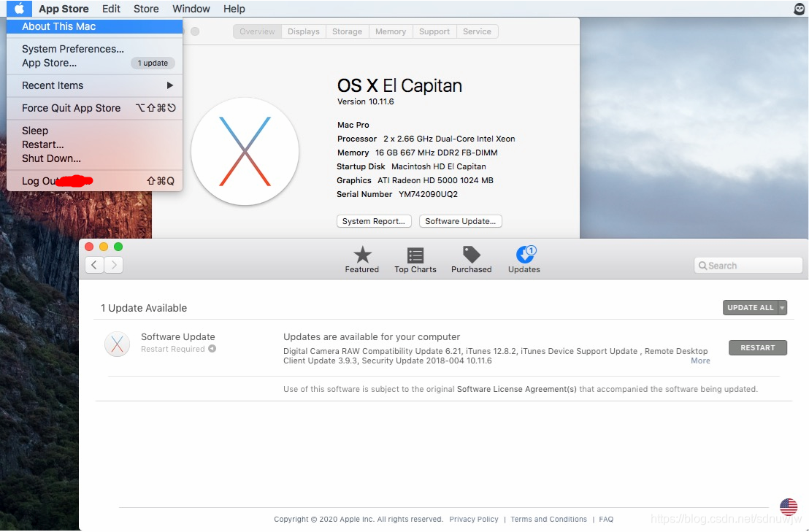Viewport: 809px width, 532px height.
Task: Click Processor 2 x 2.66 GHz text
Action: (426, 139)
